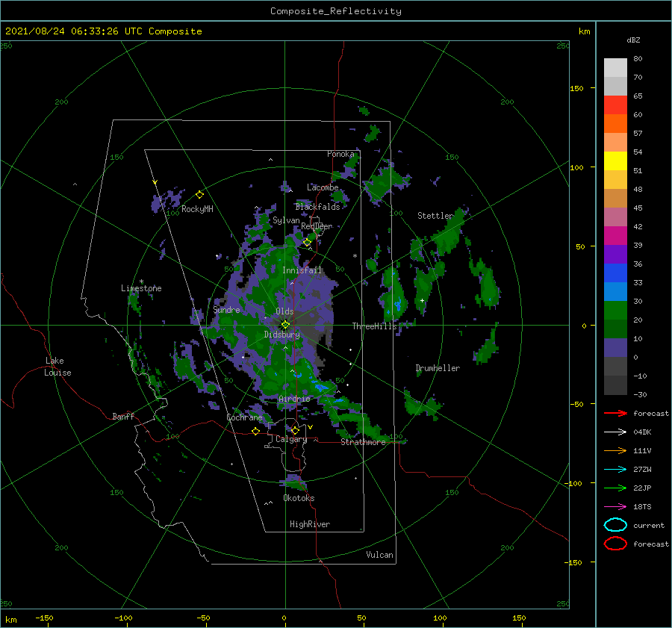Click the magenta 18TS arrow in legend
This screenshot has height=628, width=672.
click(615, 507)
